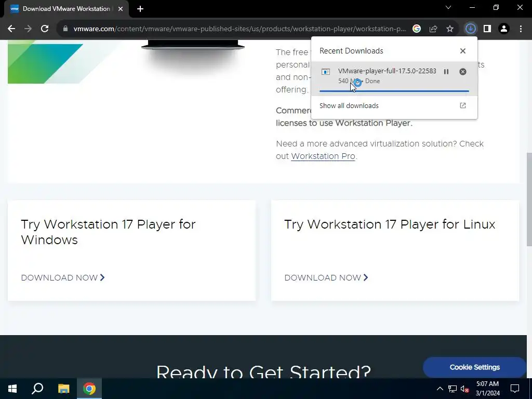Click the muted volume tray icon
This screenshot has height=399, width=532.
[x=465, y=389]
